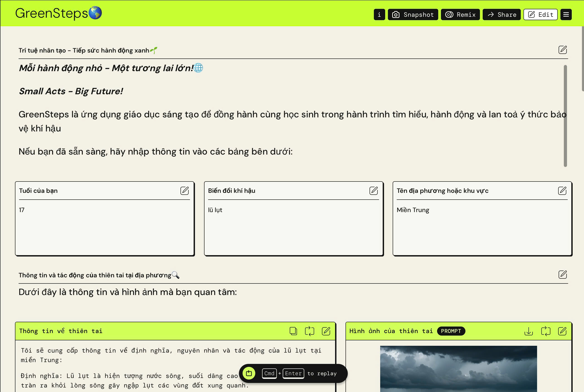Edit the "Tuổi của bạn" card
Image resolution: width=584 pixels, height=392 pixels.
185,191
